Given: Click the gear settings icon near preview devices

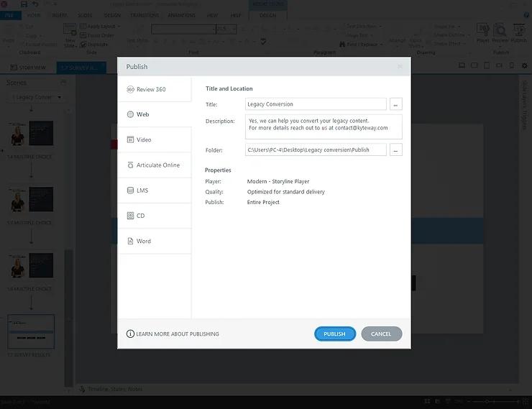Looking at the screenshot, I should point(525,65).
